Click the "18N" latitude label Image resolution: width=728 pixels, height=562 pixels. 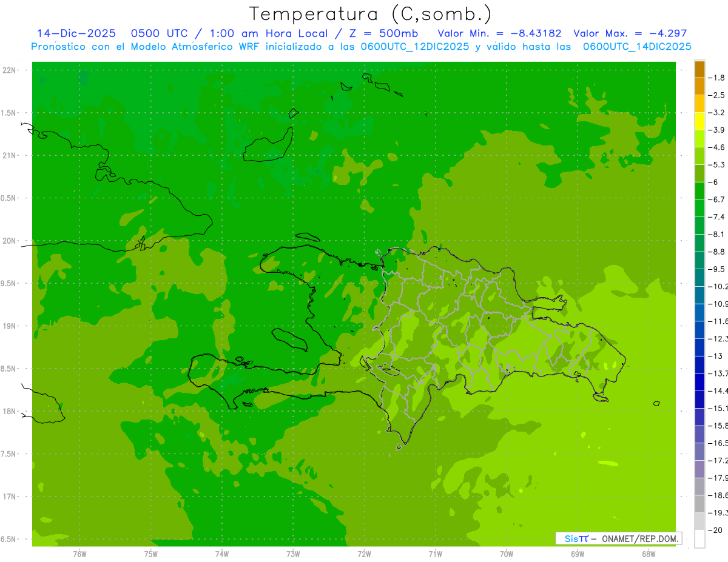tap(9, 412)
